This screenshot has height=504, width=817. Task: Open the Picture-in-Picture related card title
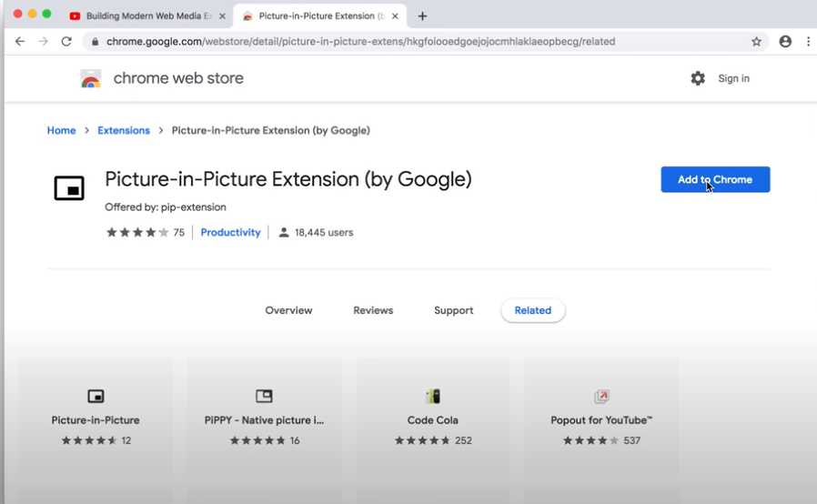(96, 420)
